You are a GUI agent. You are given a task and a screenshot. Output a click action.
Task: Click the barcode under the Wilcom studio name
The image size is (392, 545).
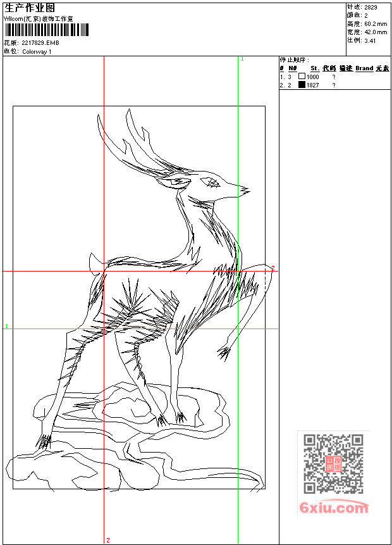pos(46,30)
